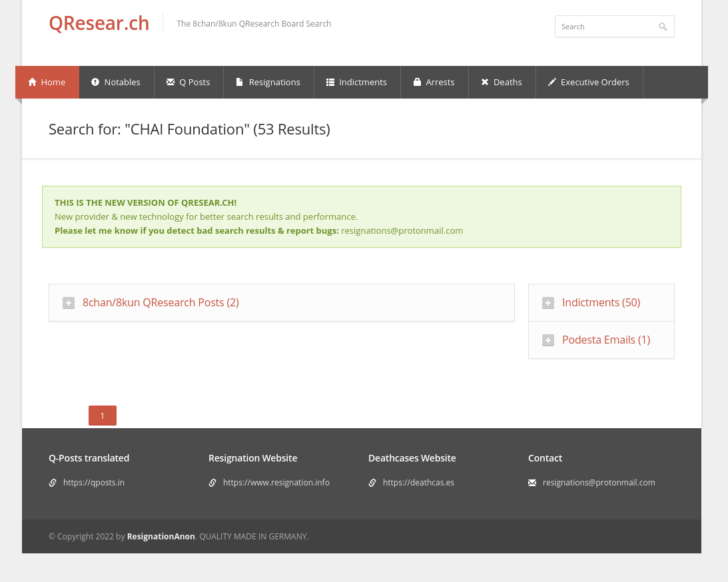Visit the https://qposts.in footer link
The height and width of the screenshot is (582, 728).
click(x=94, y=483)
